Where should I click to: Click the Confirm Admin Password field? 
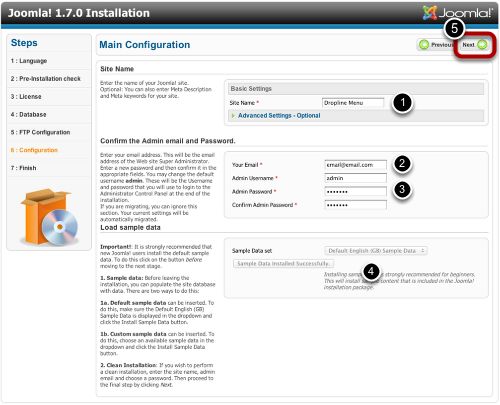click(356, 205)
